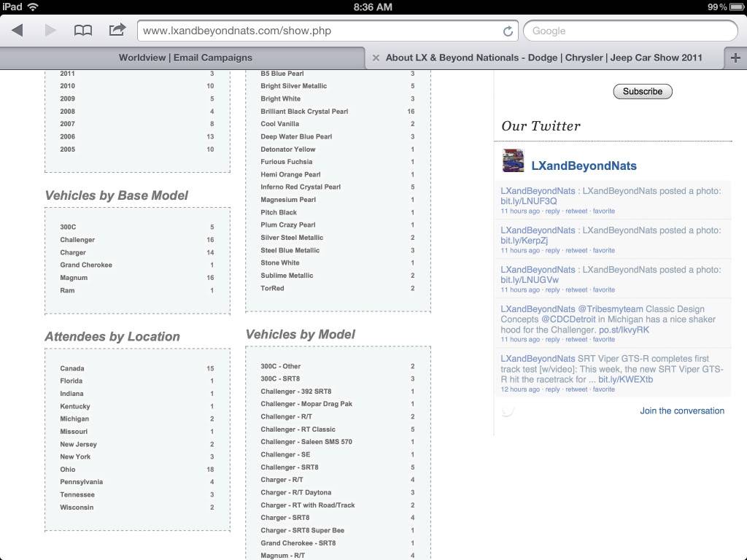Click the 'Brilliant Black Crystal Pearl' row

(x=338, y=112)
